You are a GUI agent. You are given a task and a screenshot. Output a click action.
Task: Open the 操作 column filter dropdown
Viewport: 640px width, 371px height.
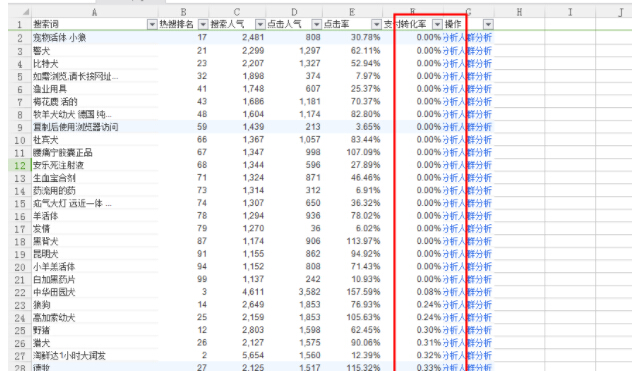click(x=488, y=25)
